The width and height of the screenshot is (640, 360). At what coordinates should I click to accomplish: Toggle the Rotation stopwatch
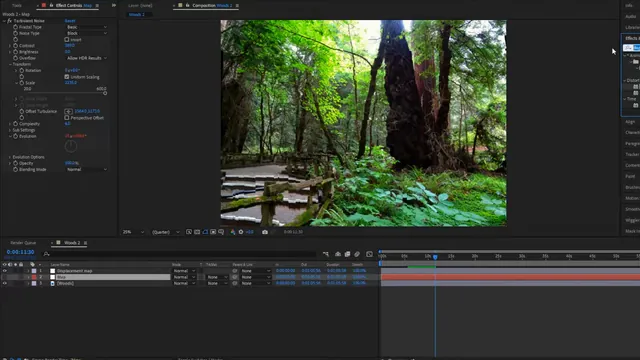pos(22,70)
